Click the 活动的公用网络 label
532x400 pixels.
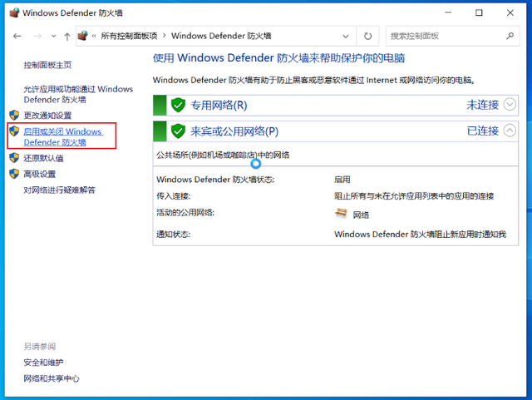(185, 213)
